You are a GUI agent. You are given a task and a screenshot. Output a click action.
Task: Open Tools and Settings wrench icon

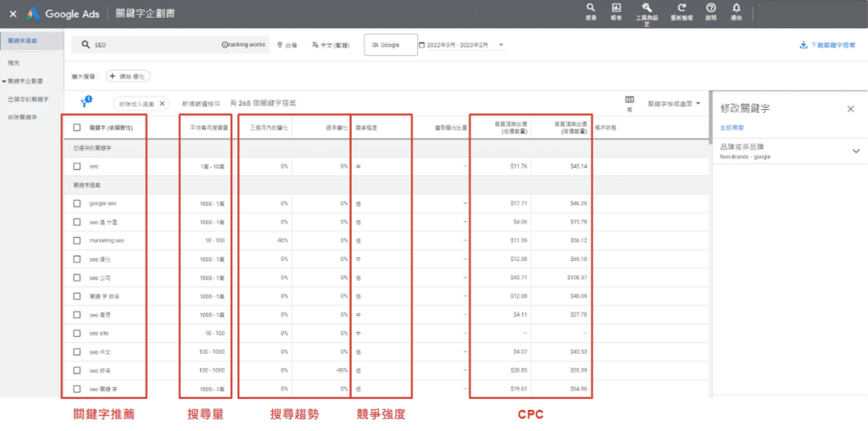click(647, 8)
